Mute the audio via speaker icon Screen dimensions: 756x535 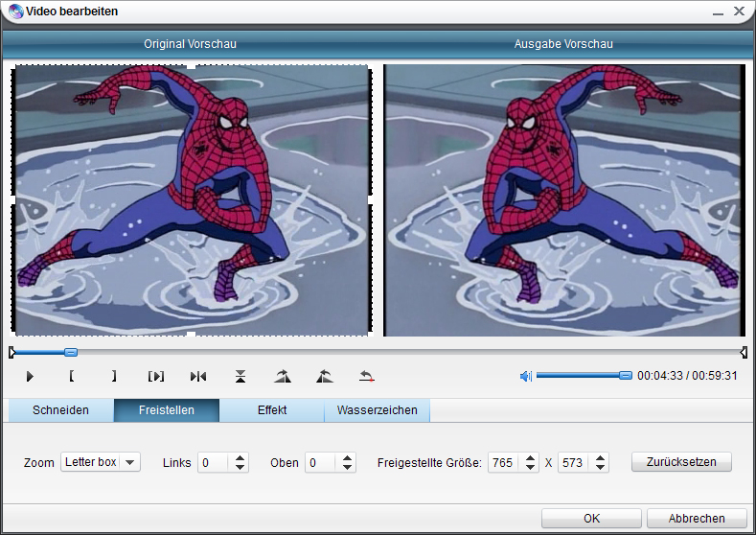[x=525, y=376]
